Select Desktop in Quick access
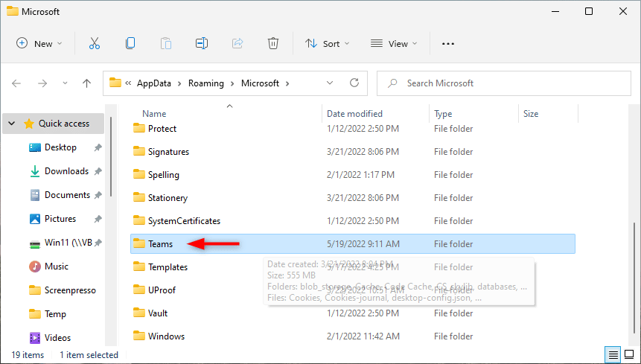This screenshot has height=364, width=641. (x=60, y=147)
